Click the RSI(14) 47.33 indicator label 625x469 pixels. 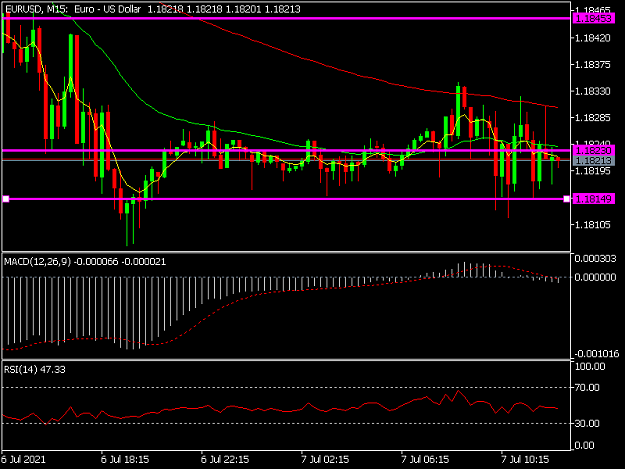click(x=35, y=370)
